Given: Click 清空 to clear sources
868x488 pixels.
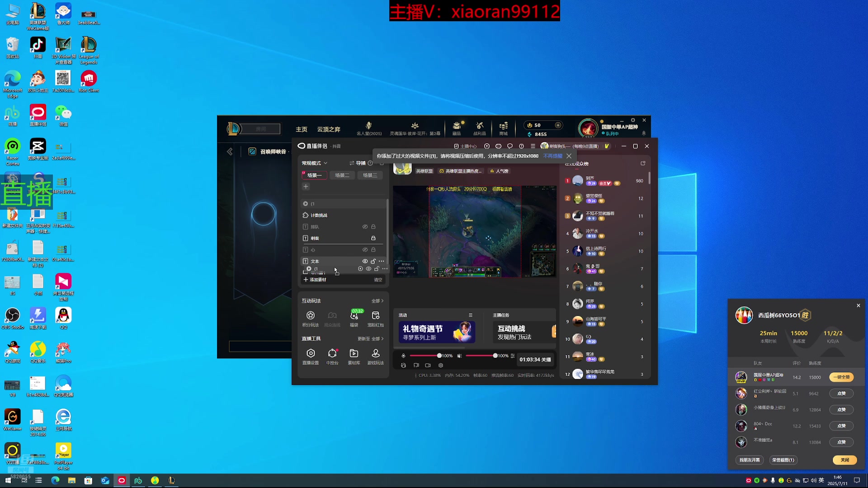Looking at the screenshot, I should pos(378,280).
